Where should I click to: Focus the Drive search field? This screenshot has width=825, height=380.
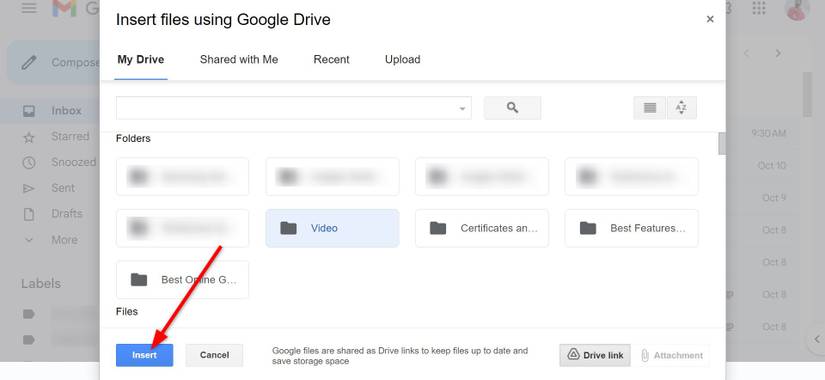tap(294, 108)
